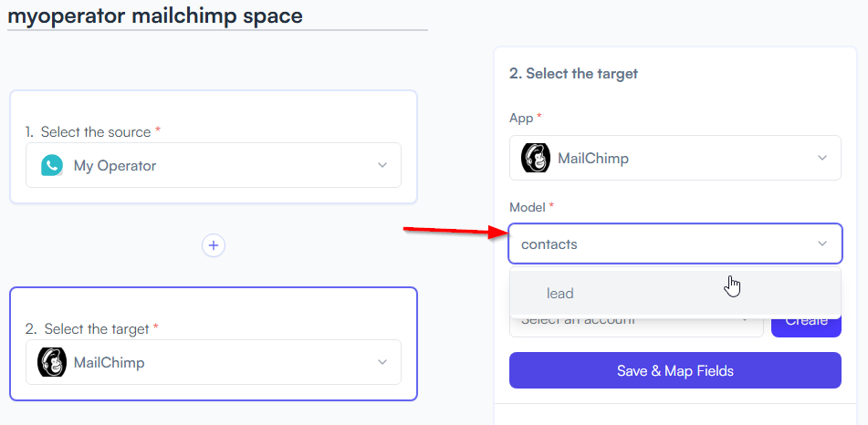Screen dimensions: 868x425
Task: Select the source card labeled step 1
Action: coord(214,147)
